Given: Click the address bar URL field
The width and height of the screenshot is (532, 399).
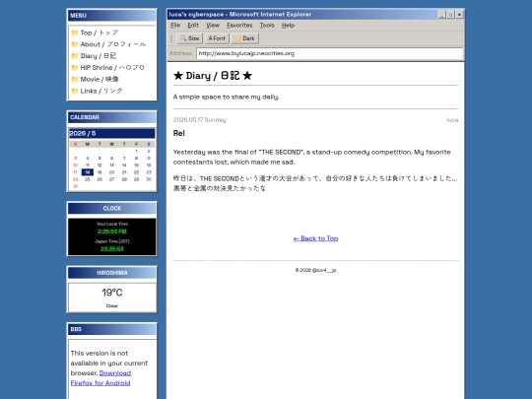Looking at the screenshot, I should (x=329, y=53).
